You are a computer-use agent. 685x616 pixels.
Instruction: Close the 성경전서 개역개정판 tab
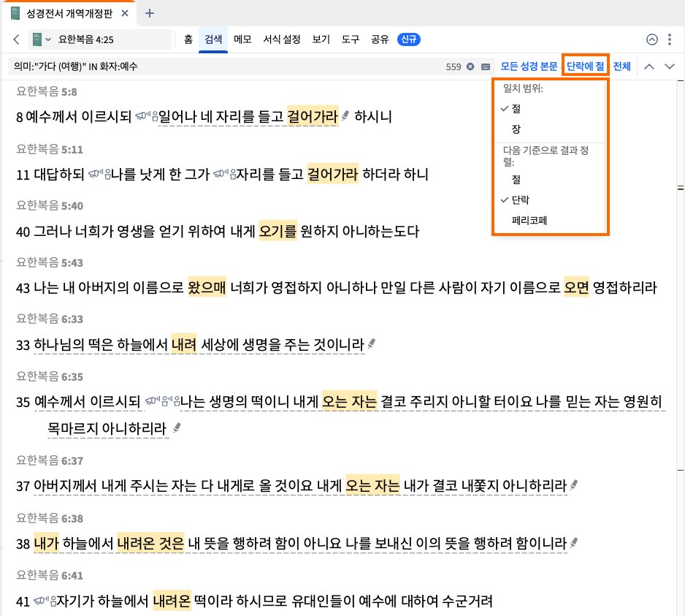coord(125,13)
